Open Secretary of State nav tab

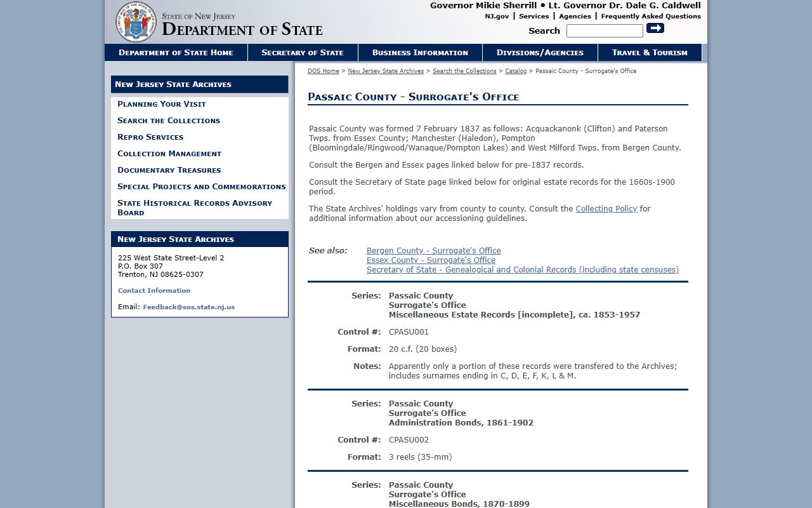(303, 53)
